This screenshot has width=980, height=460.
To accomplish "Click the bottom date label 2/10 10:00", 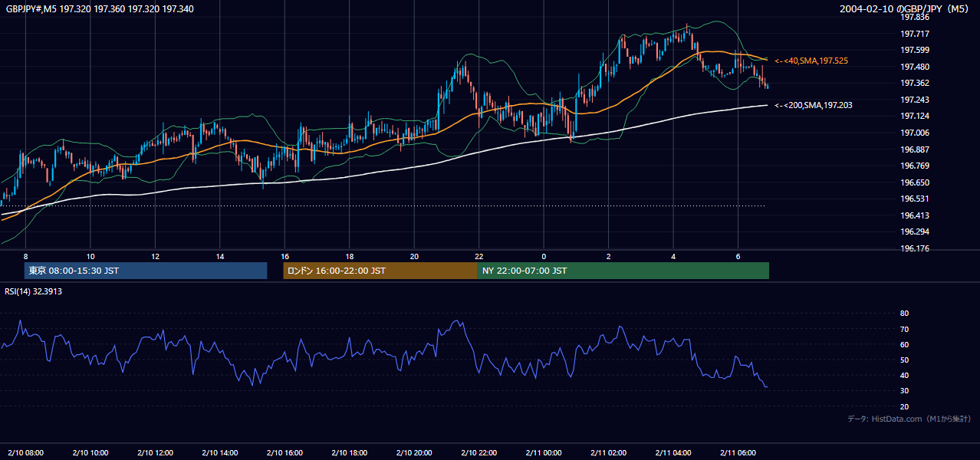I will 90,452.
